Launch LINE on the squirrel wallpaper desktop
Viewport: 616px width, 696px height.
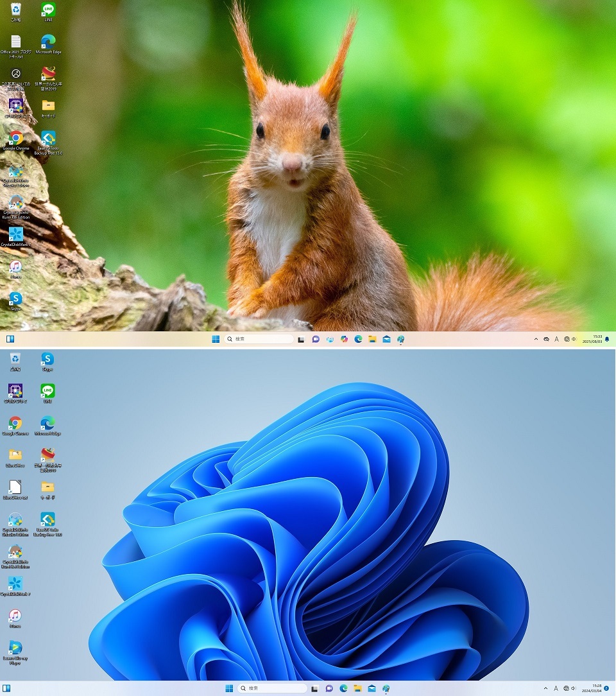point(48,12)
